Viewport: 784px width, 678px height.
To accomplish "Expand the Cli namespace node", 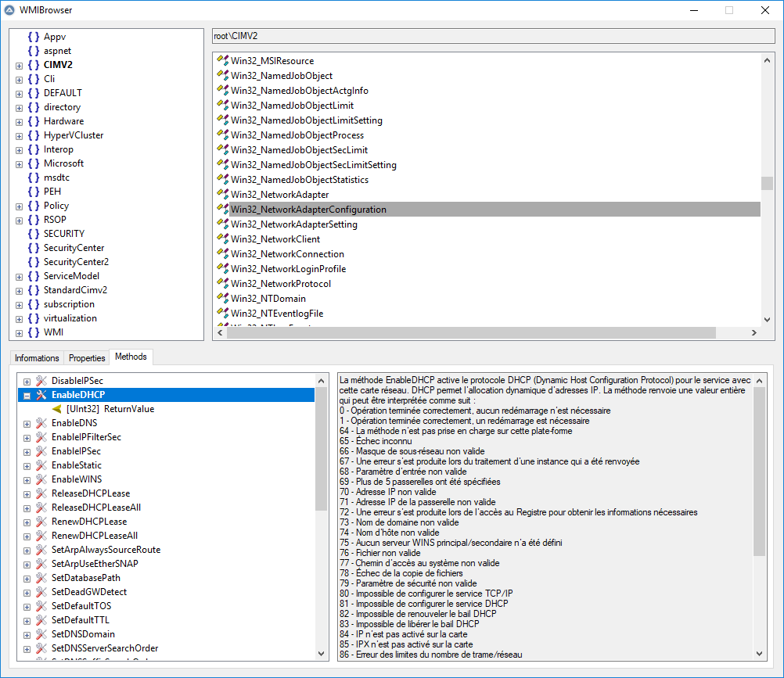I will coord(19,80).
